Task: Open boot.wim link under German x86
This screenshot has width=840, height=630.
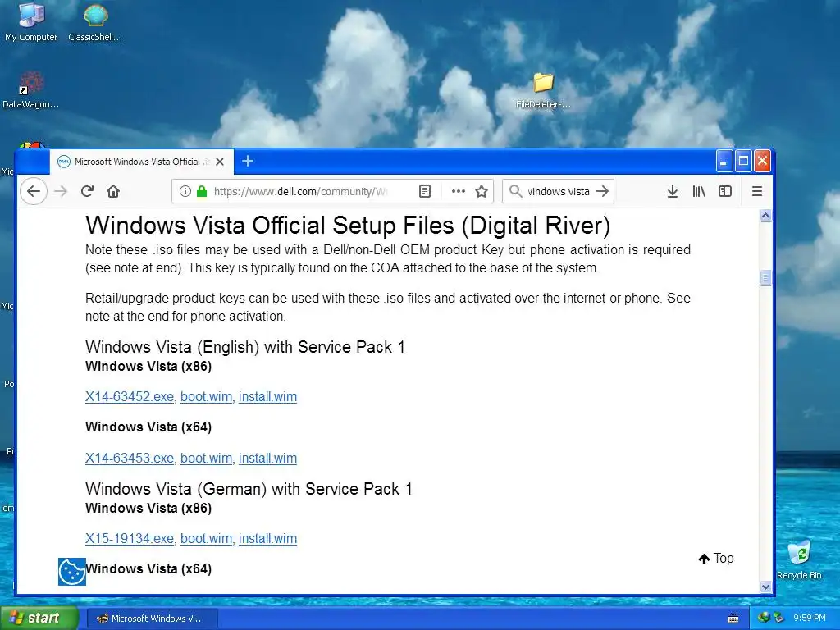Action: click(206, 539)
